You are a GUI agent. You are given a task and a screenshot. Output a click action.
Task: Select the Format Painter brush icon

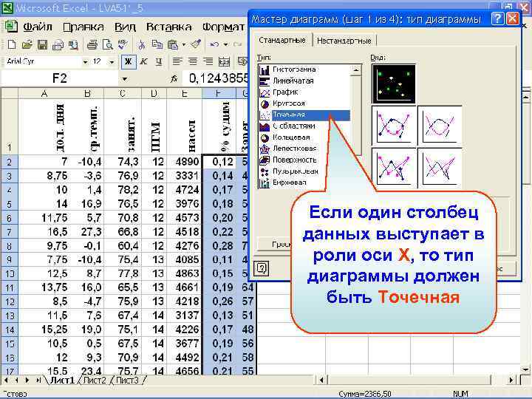pyautogui.click(x=196, y=44)
